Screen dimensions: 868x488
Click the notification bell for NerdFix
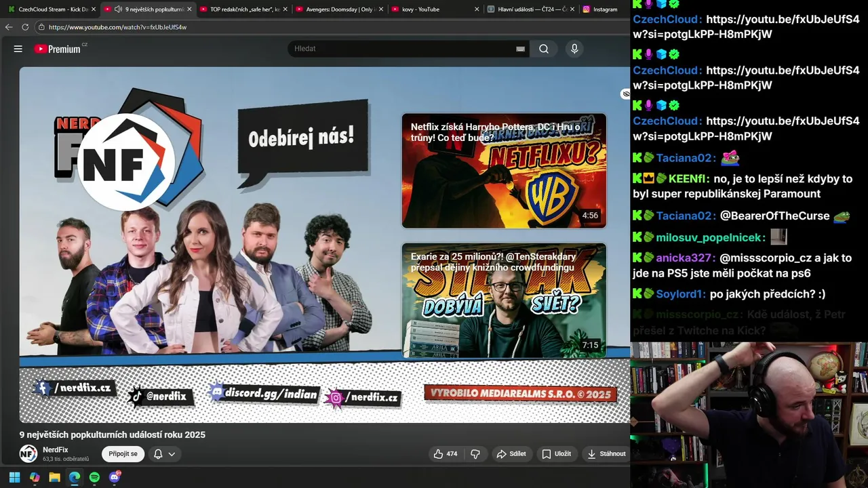click(158, 454)
